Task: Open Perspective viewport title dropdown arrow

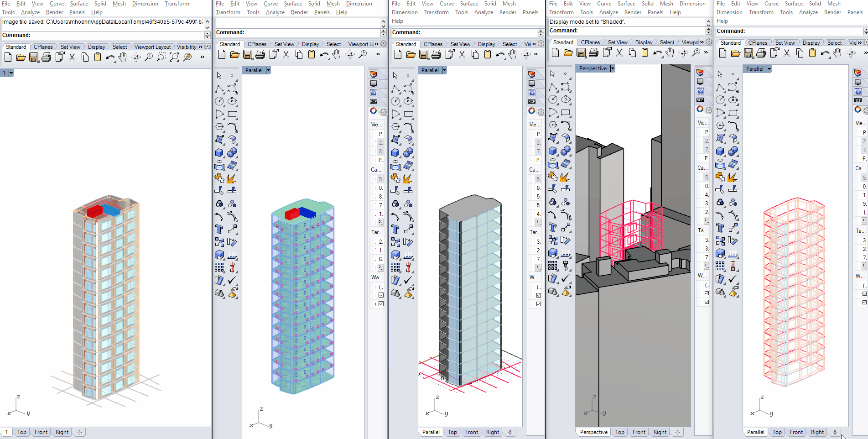Action: click(613, 68)
